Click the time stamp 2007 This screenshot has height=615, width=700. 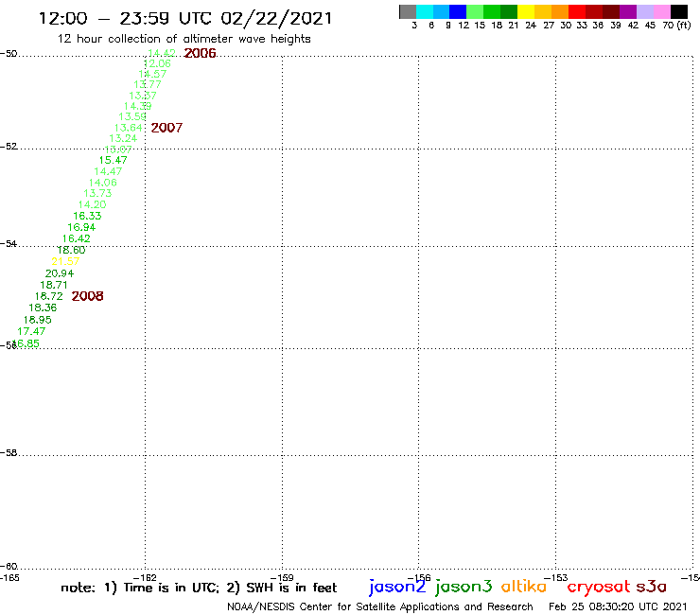click(x=166, y=128)
